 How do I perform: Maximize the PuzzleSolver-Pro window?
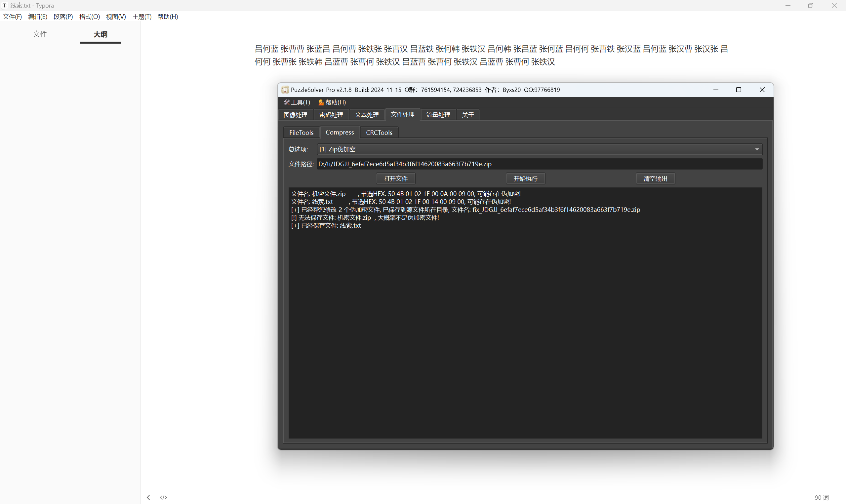click(x=738, y=90)
